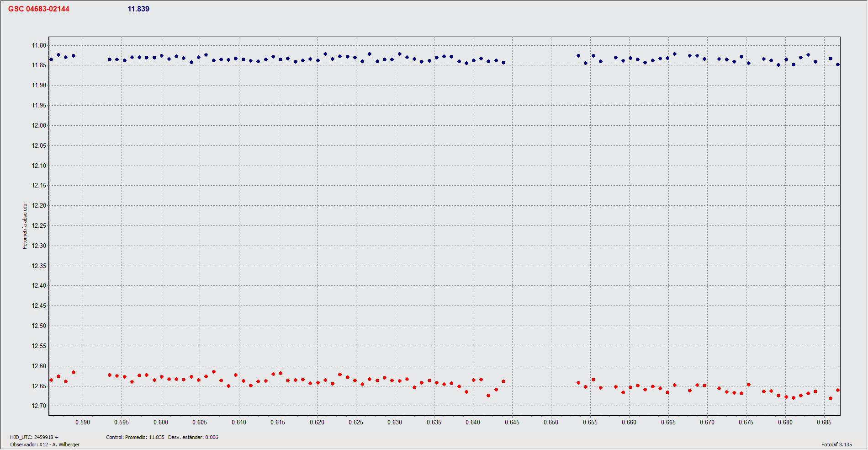Image resolution: width=868 pixels, height=450 pixels.
Task: Select the rightmost red data point
Action: click(x=838, y=390)
